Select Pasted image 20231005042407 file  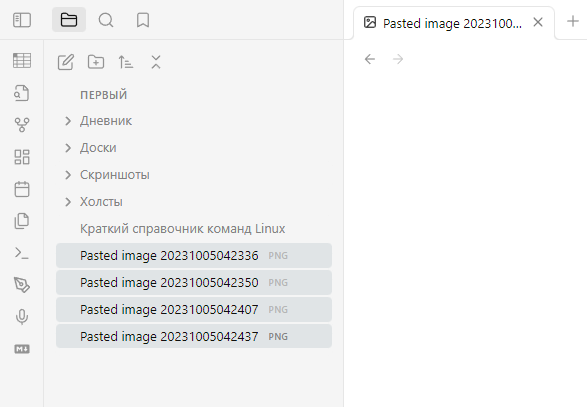pyautogui.click(x=194, y=309)
